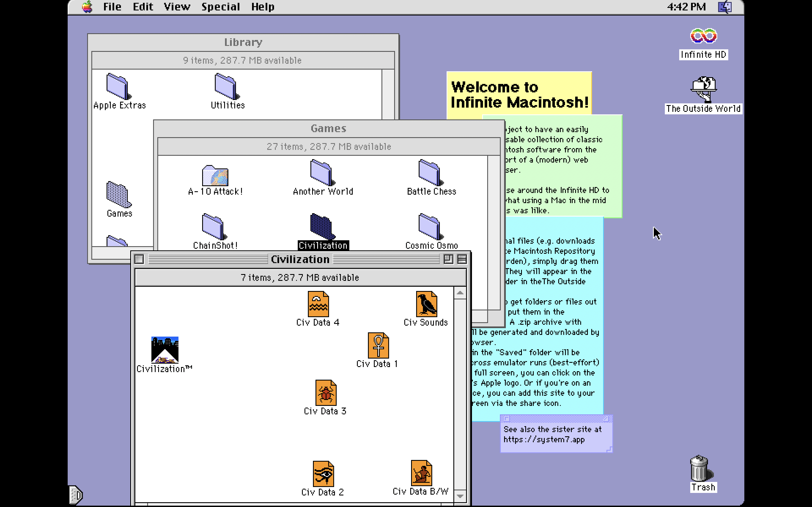Image resolution: width=812 pixels, height=507 pixels.
Task: Click the Civilization window scroll down arrow
Action: tap(460, 496)
